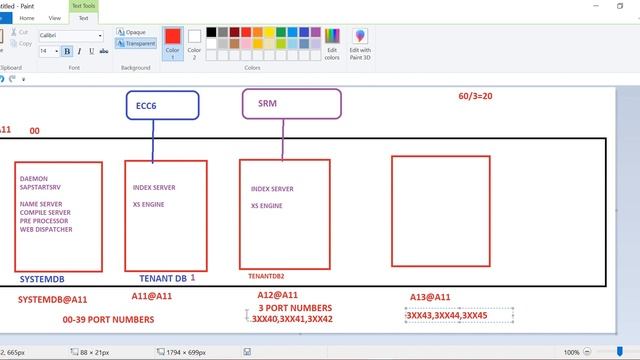Select Transparent background option

(x=136, y=43)
